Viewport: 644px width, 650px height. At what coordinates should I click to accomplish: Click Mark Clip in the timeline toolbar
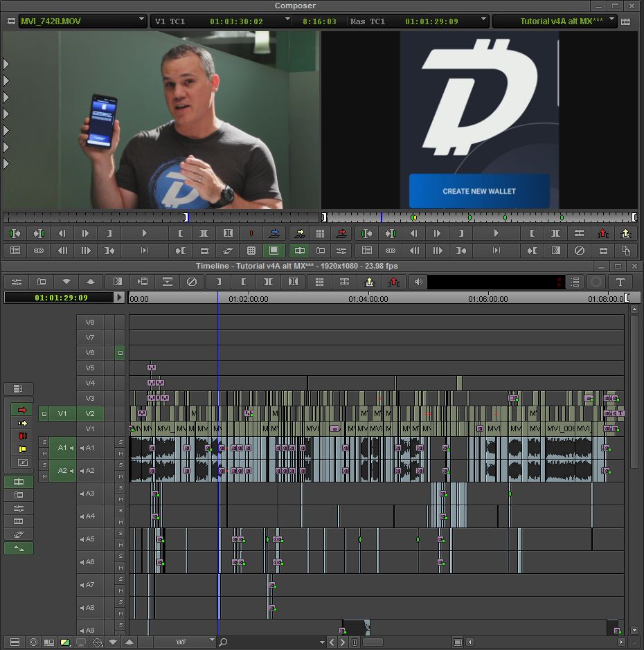point(268,282)
